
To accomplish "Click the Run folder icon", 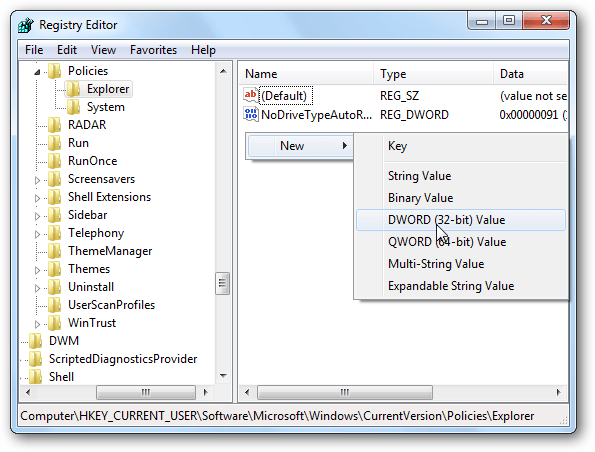I will [54, 143].
